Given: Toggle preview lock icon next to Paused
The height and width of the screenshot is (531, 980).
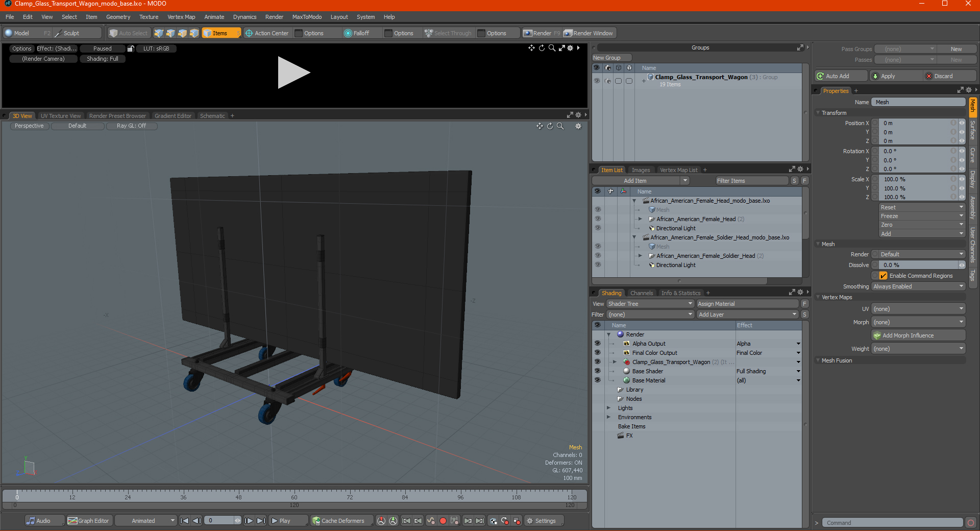Looking at the screenshot, I should pos(131,49).
